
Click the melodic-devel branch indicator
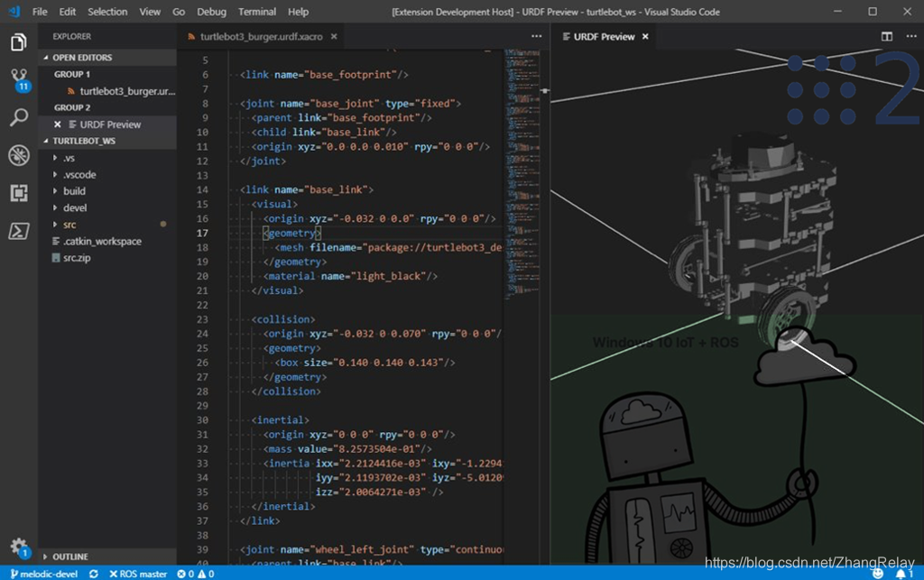[x=44, y=574]
